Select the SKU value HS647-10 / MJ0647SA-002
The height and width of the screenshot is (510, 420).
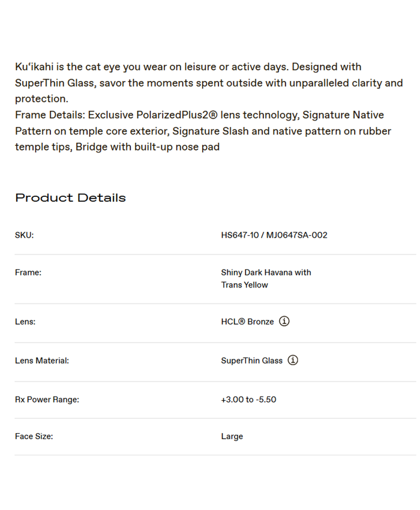click(x=274, y=235)
